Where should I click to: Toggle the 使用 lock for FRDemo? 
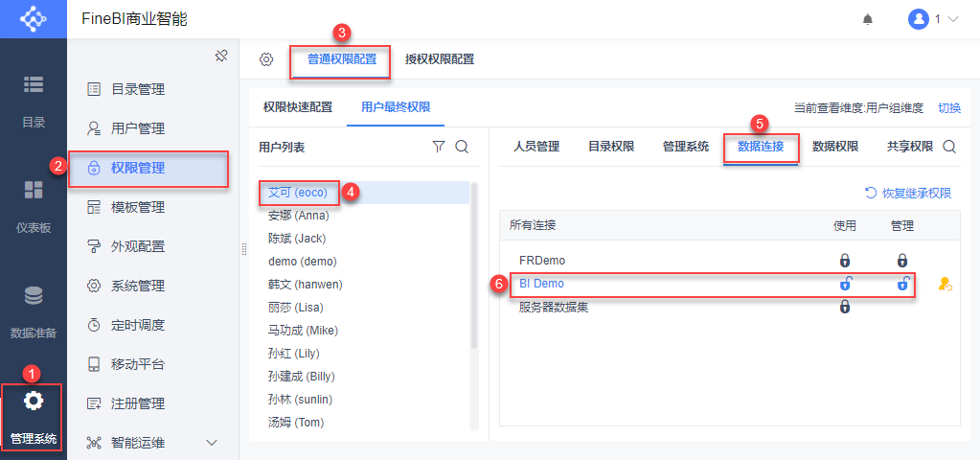coord(845,260)
